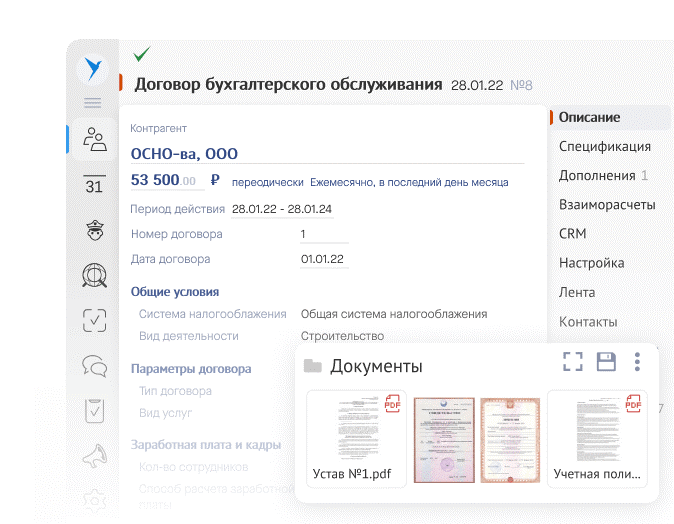
Task: Click the save floppy icon in Documents
Action: [606, 362]
